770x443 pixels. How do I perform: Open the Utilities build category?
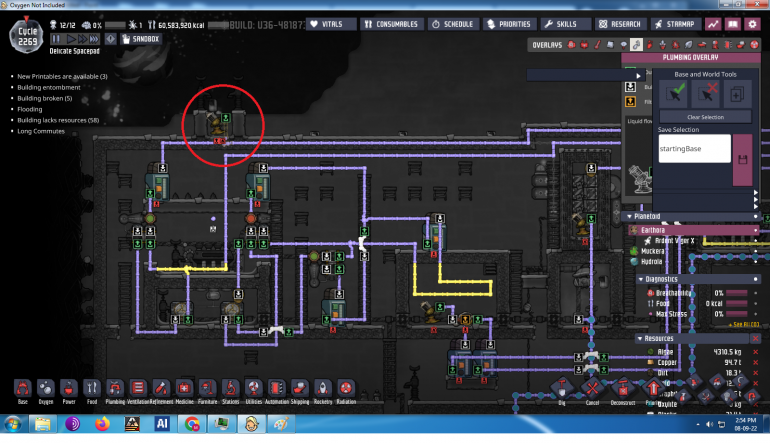[x=253, y=388]
